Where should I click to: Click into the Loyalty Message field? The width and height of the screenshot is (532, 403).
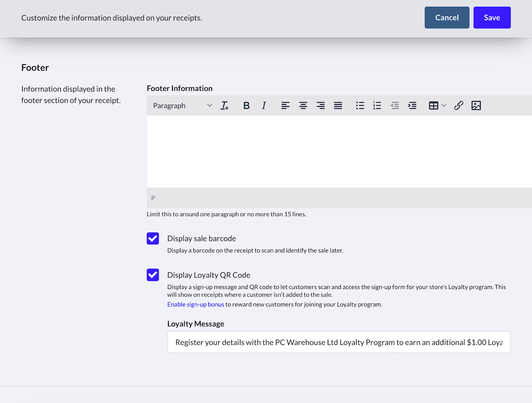(x=339, y=342)
